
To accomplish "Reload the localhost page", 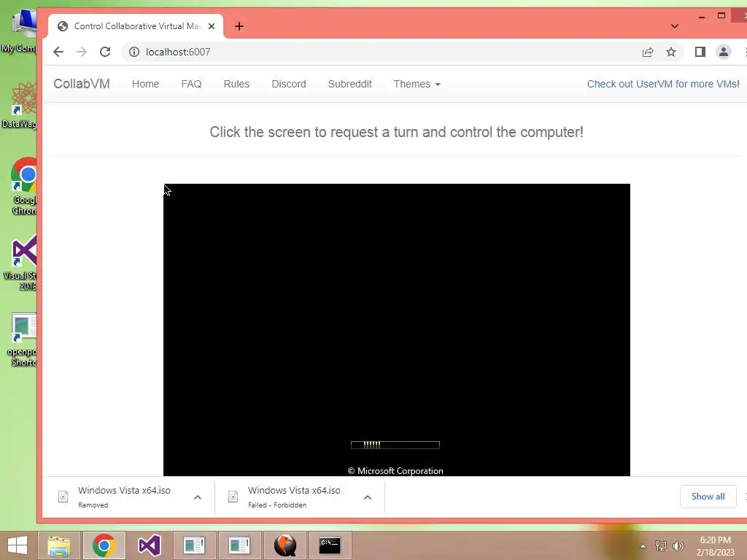I will pos(105,52).
